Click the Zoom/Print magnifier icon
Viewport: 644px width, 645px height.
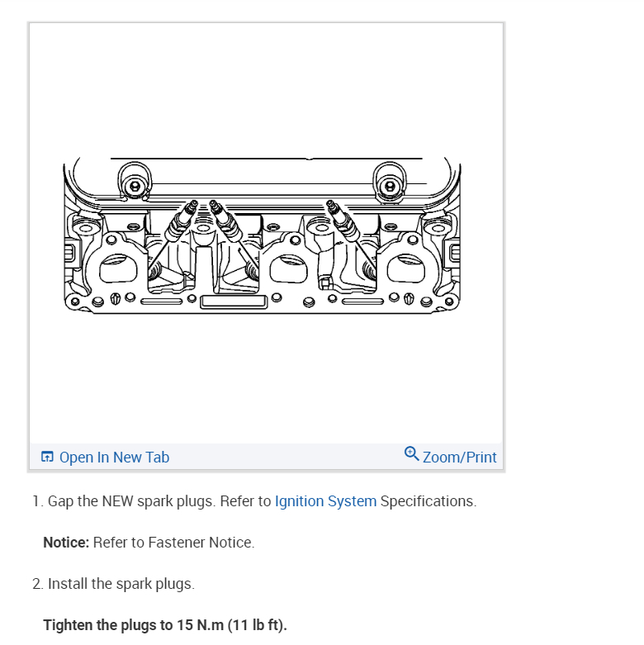coord(411,453)
